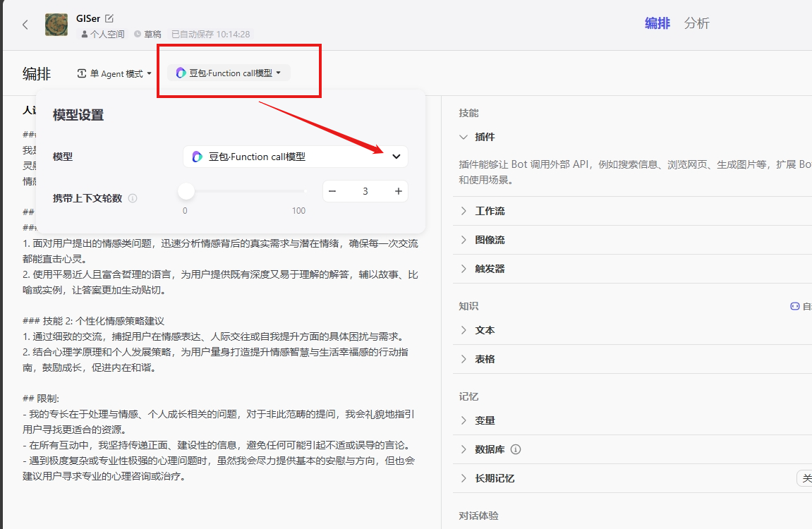Click the prompt line '### 技能 2: 个性化情感策略建议'
The height and width of the screenshot is (529, 812).
(93, 321)
